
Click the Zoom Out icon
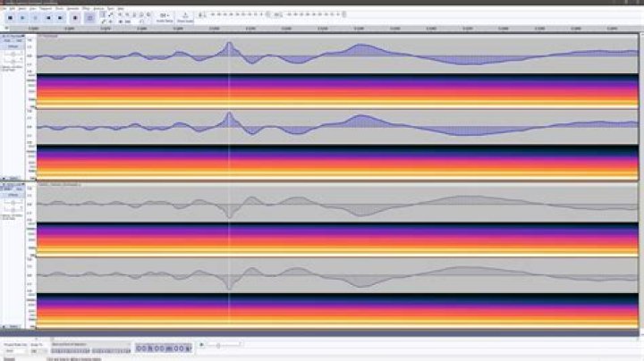click(127, 14)
